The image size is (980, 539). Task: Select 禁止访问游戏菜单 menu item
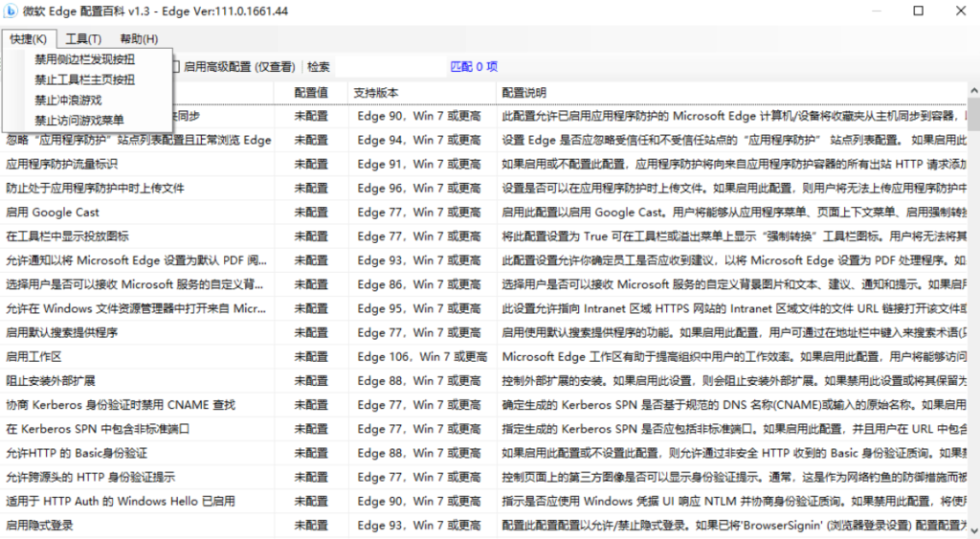tap(79, 121)
